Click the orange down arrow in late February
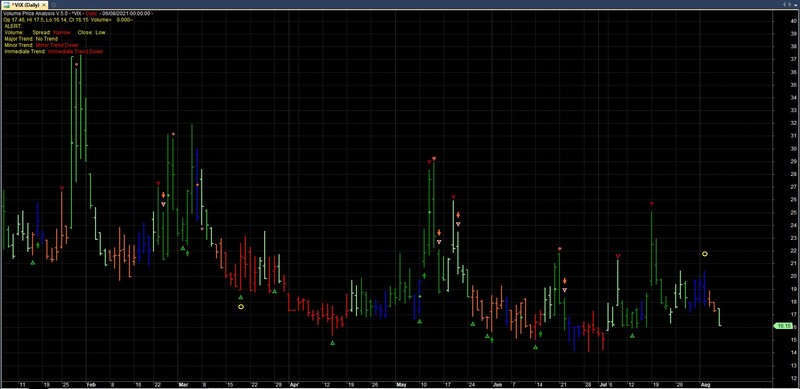Screen dimensions: 800x389 [163, 195]
